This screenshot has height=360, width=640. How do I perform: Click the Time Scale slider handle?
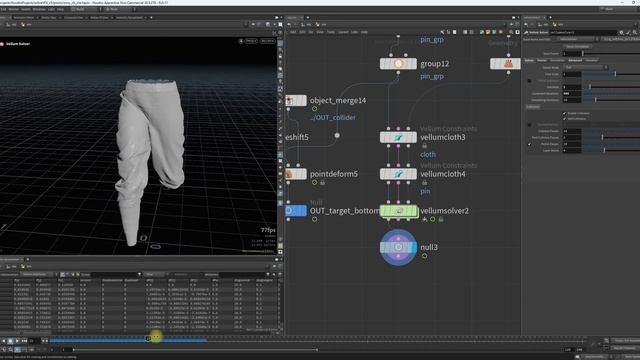click(x=615, y=74)
